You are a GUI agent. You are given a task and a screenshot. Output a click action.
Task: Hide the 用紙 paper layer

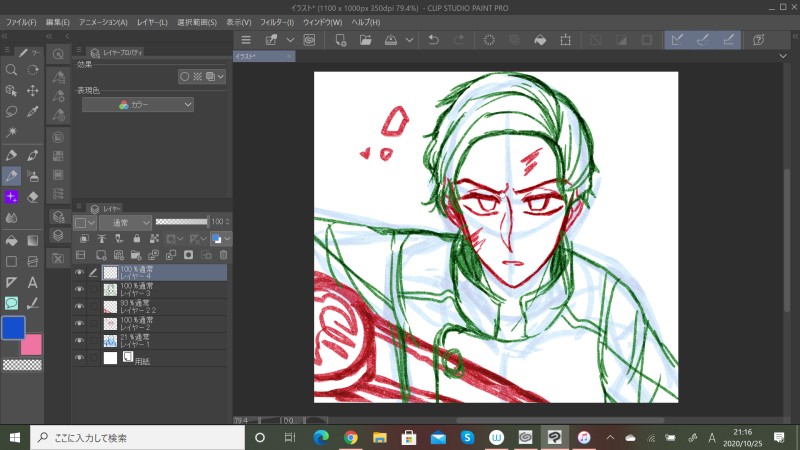(x=79, y=358)
